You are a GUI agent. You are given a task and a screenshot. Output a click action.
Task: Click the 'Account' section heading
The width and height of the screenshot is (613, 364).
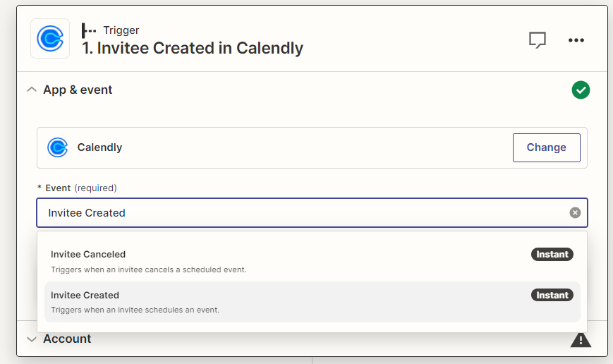coord(67,339)
